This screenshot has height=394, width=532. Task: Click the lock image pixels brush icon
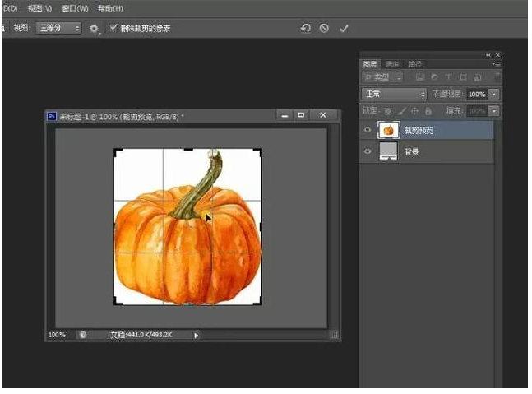click(401, 110)
